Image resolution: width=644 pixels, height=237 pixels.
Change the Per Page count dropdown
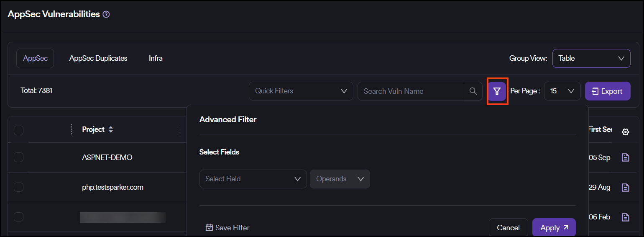pyautogui.click(x=562, y=91)
